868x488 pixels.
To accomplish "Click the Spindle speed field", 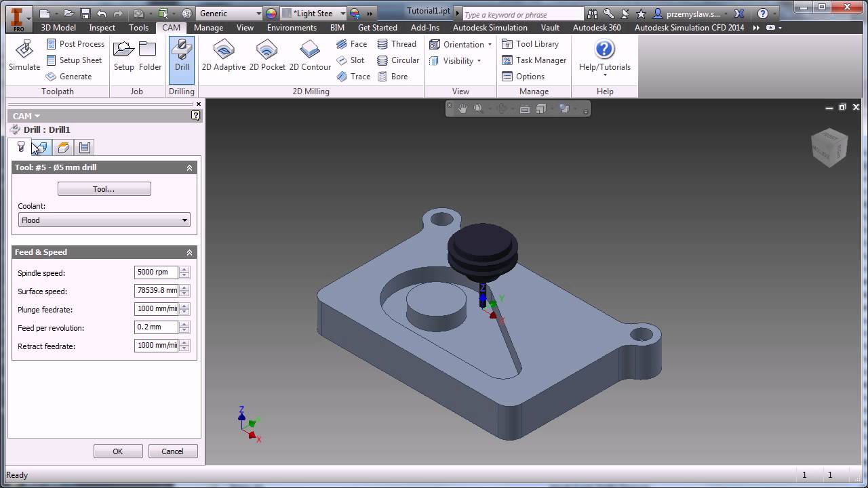I will [x=157, y=272].
